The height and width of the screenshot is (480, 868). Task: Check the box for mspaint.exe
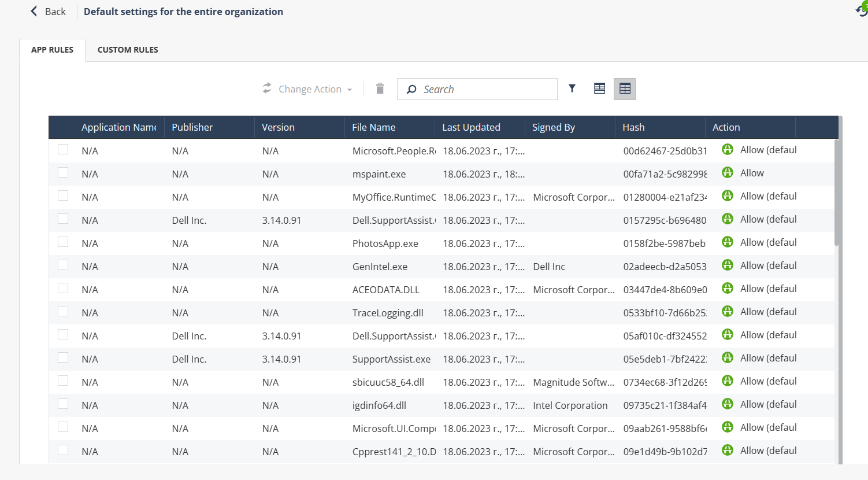(63, 172)
